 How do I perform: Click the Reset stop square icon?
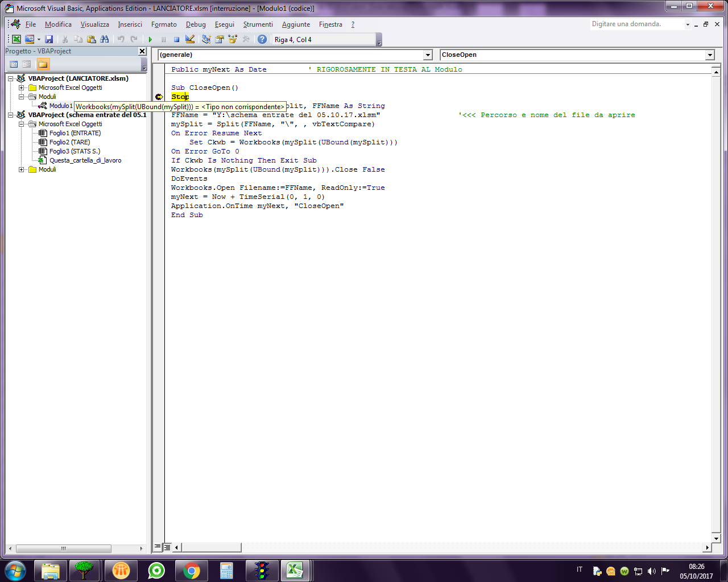(176, 39)
